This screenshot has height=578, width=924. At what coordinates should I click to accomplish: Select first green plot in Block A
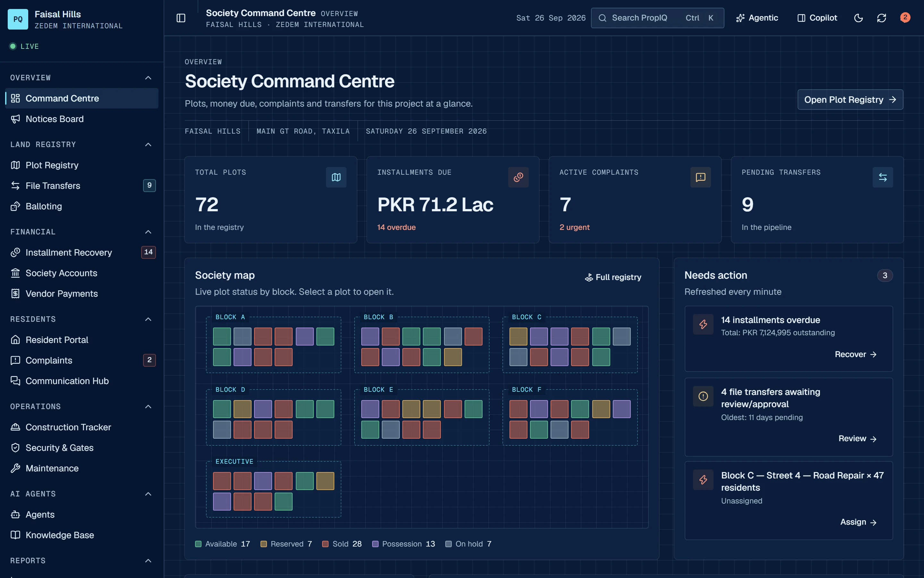pyautogui.click(x=222, y=337)
